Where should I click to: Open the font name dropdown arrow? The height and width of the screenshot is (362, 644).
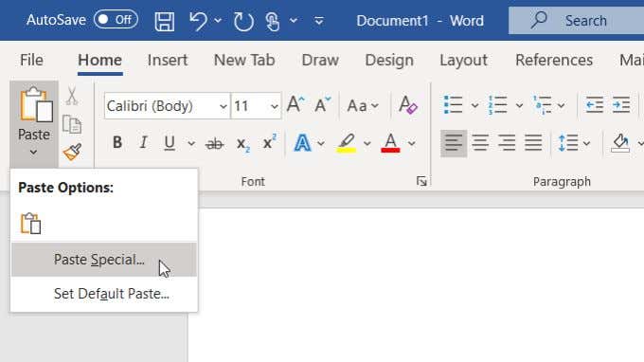coord(223,106)
